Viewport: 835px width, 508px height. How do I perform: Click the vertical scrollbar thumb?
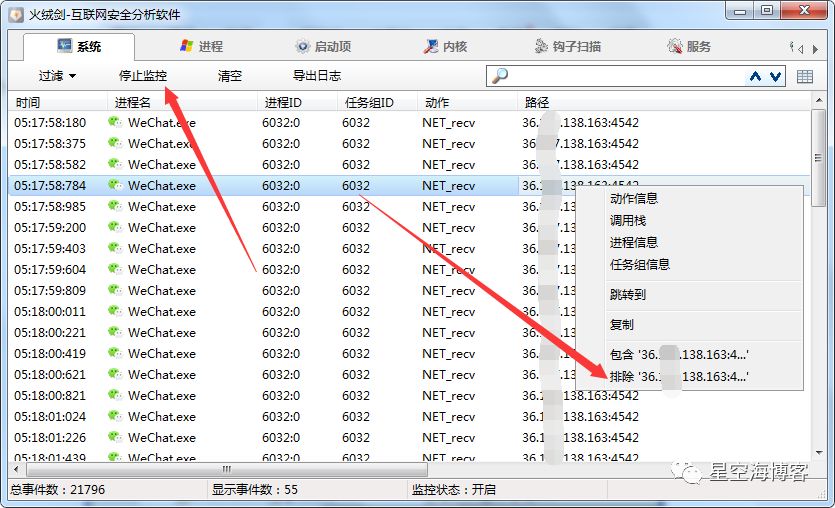pyautogui.click(x=818, y=158)
